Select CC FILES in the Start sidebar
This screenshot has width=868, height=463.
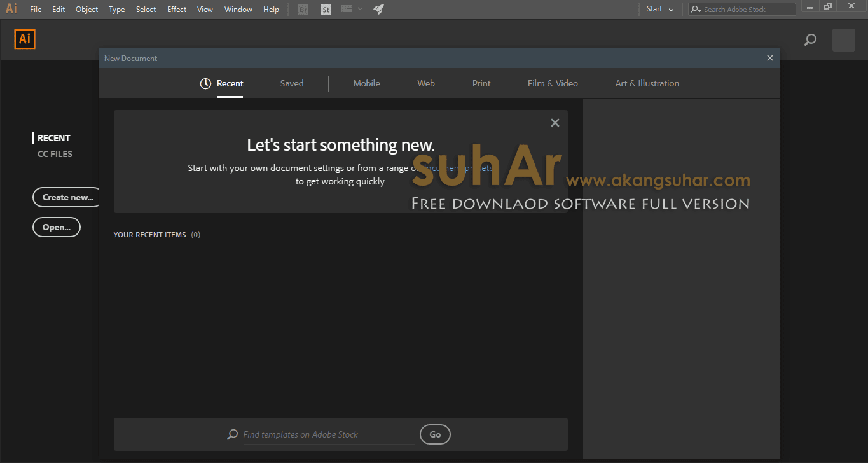click(x=55, y=154)
